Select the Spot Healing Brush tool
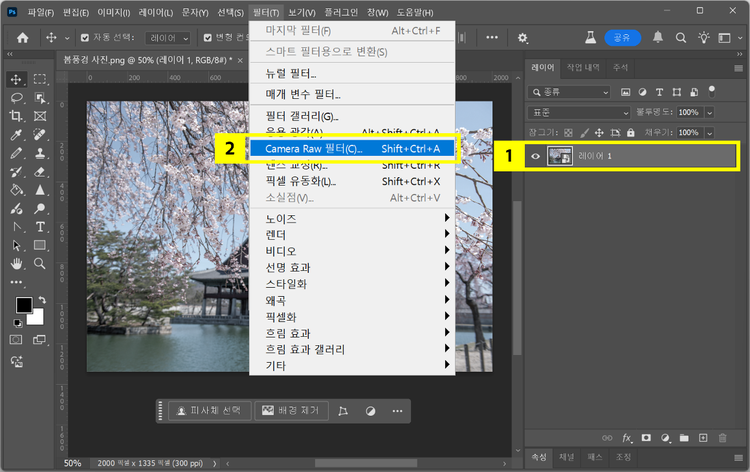The height and width of the screenshot is (472, 750). pos(40,135)
